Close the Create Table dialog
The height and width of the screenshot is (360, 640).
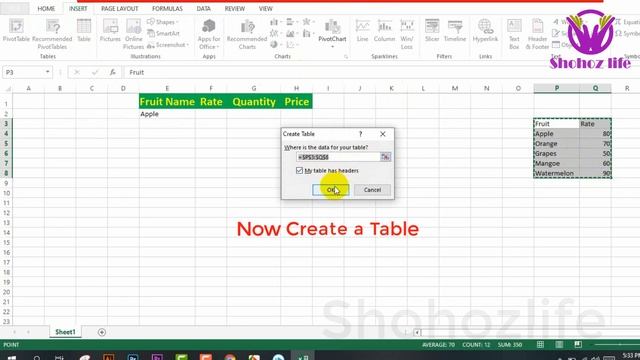[382, 134]
